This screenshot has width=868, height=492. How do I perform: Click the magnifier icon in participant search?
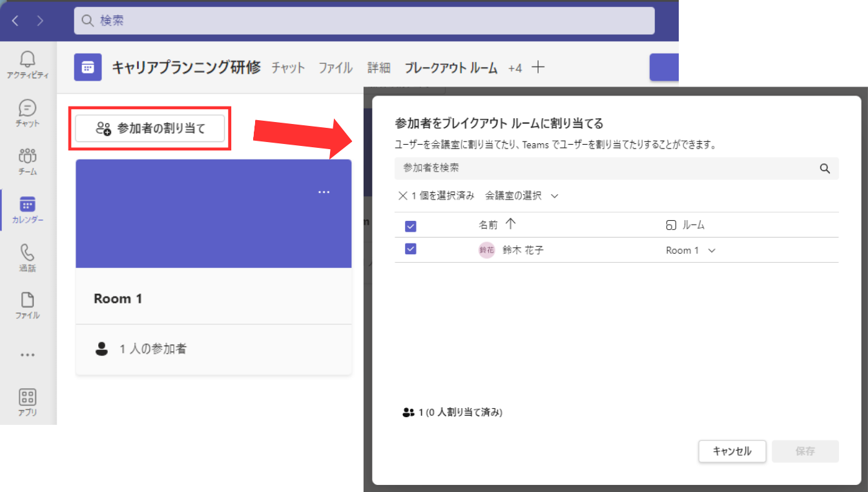825,169
